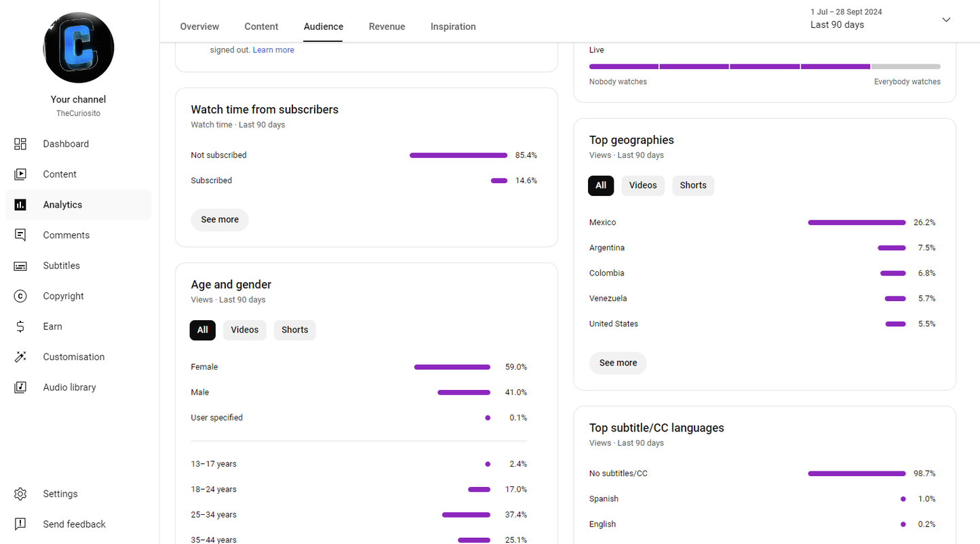The width and height of the screenshot is (980, 544).
Task: Click the Learn more link
Action: 273,50
